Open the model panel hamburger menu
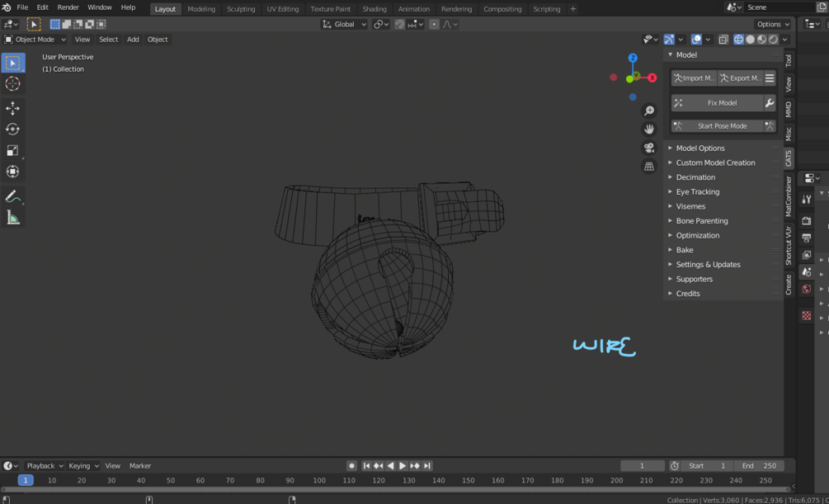This screenshot has height=504, width=829. pyautogui.click(x=770, y=78)
